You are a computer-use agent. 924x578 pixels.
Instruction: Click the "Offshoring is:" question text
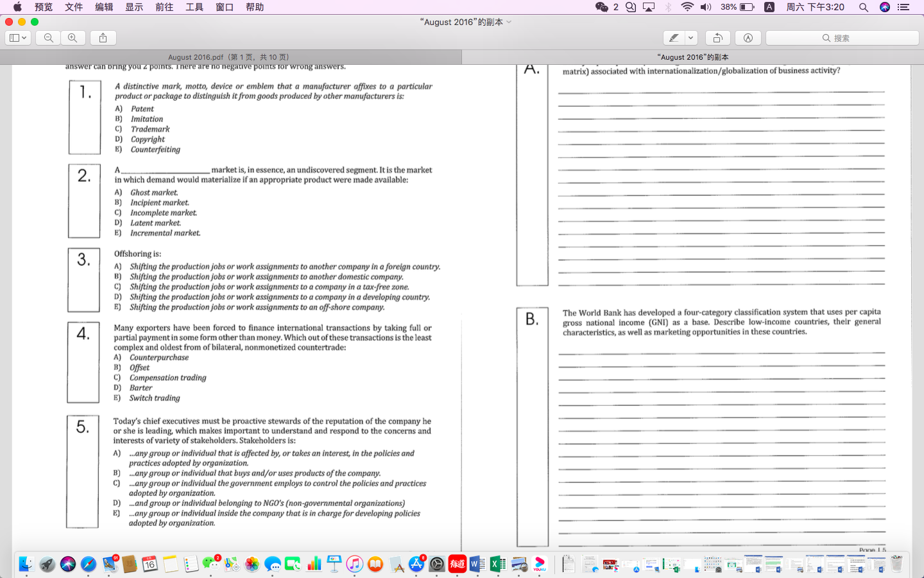tap(138, 254)
